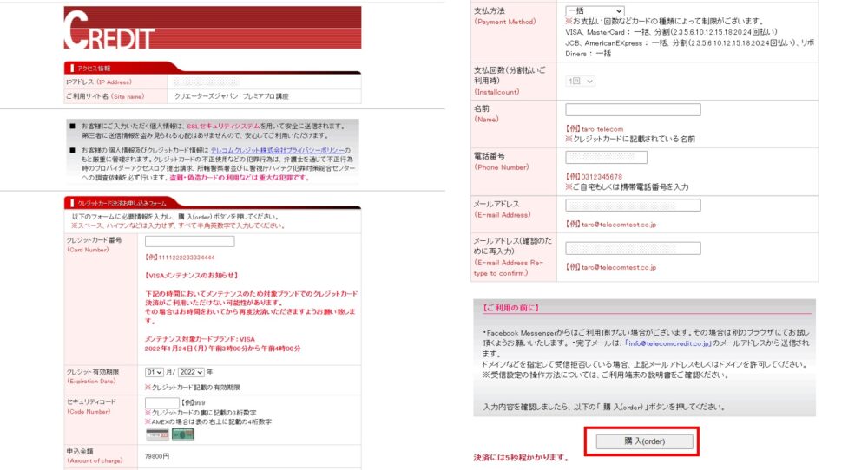Screen dimensions: 868x470
Task: Click the E-mail Address input field
Action: point(633,206)
